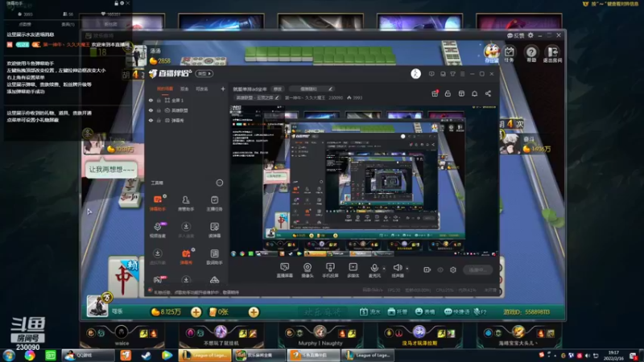Click the microphone icon in bottom toolbar
This screenshot has height=362, width=644.
coord(374,268)
